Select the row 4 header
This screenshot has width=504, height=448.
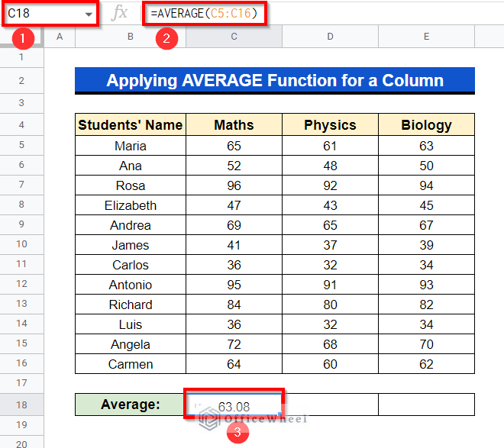[x=21, y=124]
